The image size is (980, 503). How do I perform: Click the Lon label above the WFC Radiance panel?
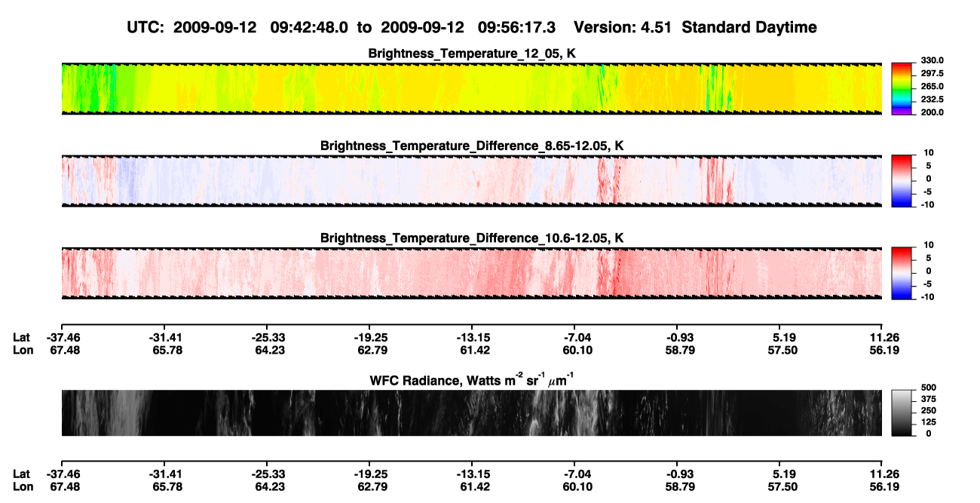(x=23, y=351)
